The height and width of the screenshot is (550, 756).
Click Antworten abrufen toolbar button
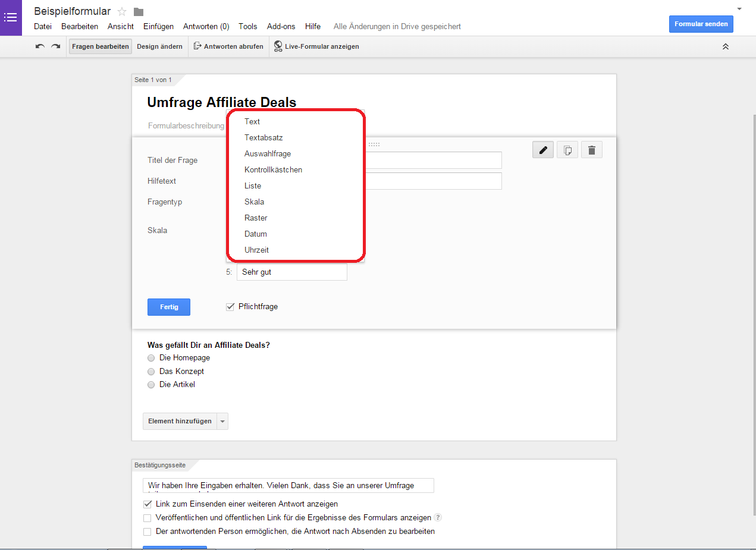(228, 46)
